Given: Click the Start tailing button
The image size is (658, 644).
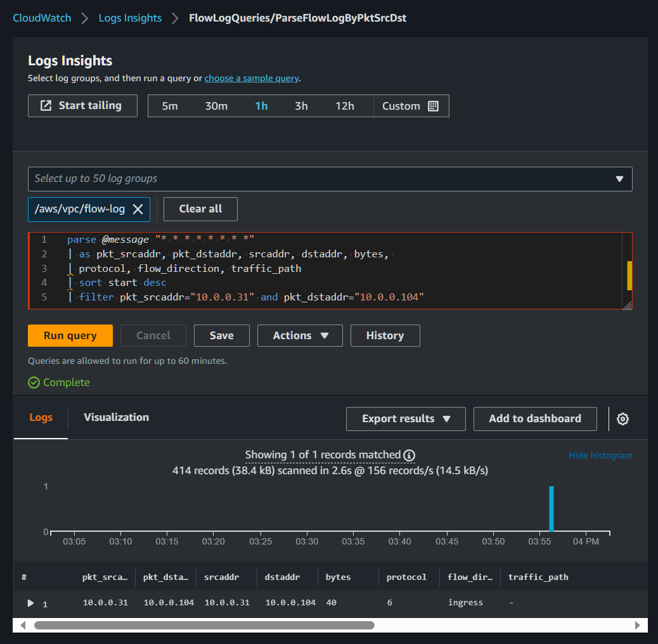Looking at the screenshot, I should [x=82, y=106].
